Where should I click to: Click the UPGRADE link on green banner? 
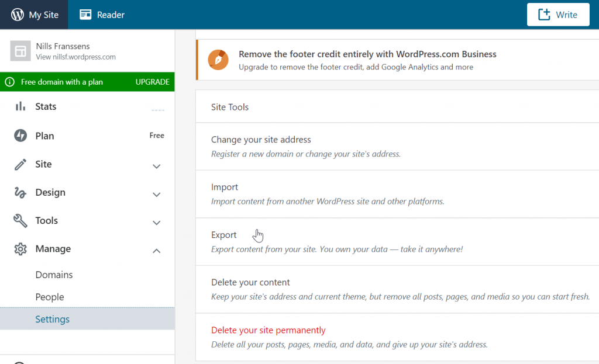pyautogui.click(x=153, y=82)
